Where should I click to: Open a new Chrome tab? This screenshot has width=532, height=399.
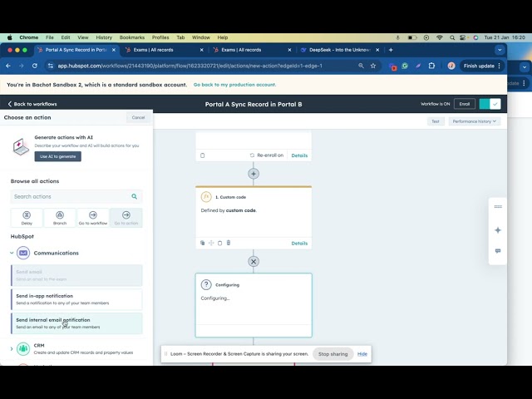point(391,50)
